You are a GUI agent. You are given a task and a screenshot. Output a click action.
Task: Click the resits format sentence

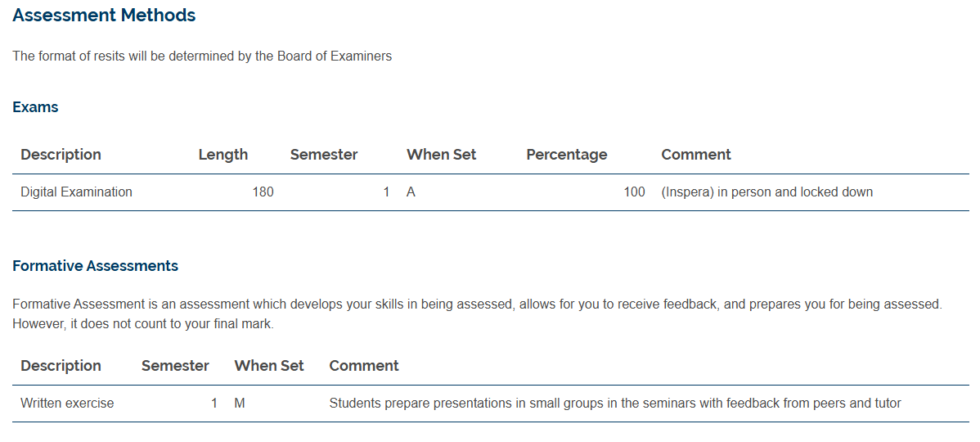[x=202, y=56]
